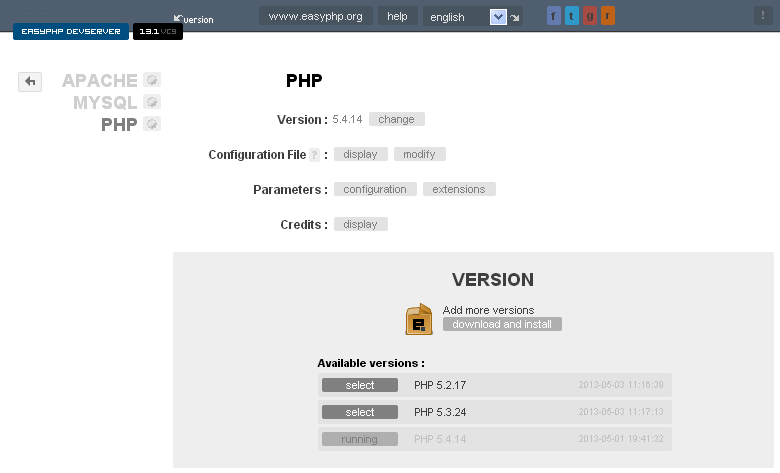This screenshot has width=780, height=473.
Task: Modify the PHP configuration file
Action: pos(419,154)
